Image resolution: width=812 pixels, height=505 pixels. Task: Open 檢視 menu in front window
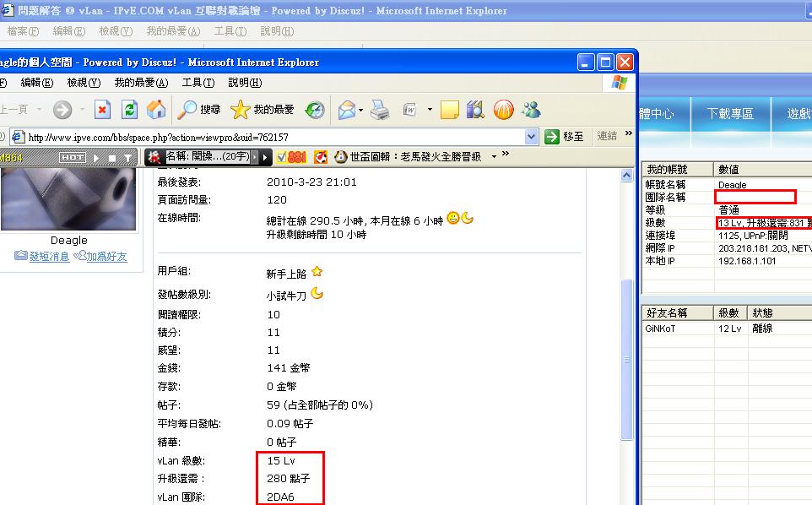(x=84, y=83)
